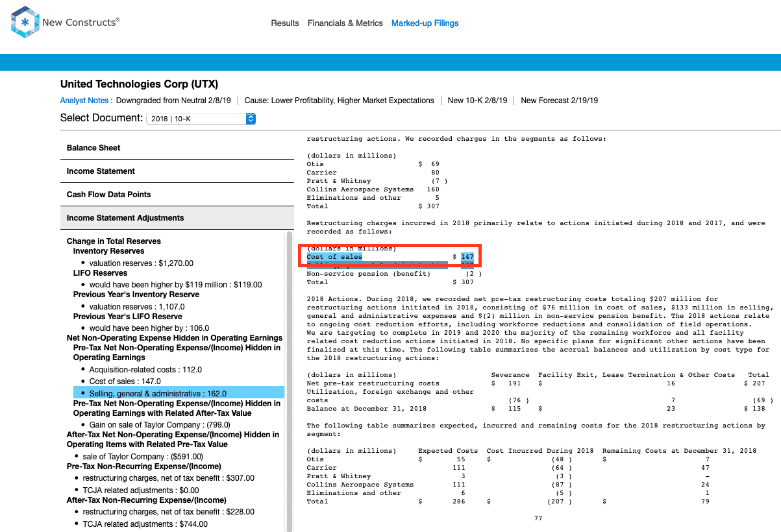
Task: Select 'would have been higher by : 106.0'
Action: tap(149, 328)
